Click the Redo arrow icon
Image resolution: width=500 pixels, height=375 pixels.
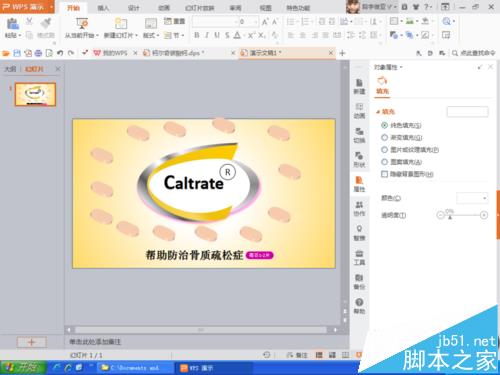pos(71,53)
